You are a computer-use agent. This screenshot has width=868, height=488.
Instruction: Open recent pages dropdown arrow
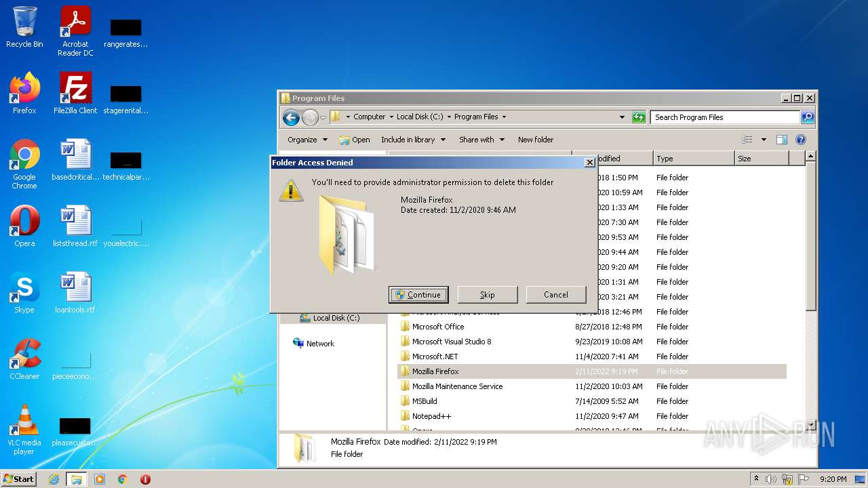pyautogui.click(x=323, y=117)
